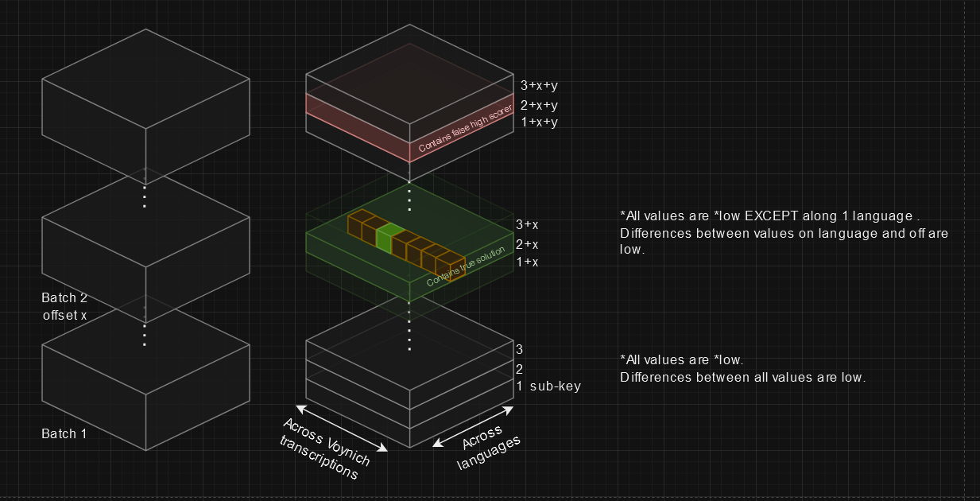Select the "Batch 2 offset x" label
Screen dimensions: 980x501
click(x=64, y=306)
